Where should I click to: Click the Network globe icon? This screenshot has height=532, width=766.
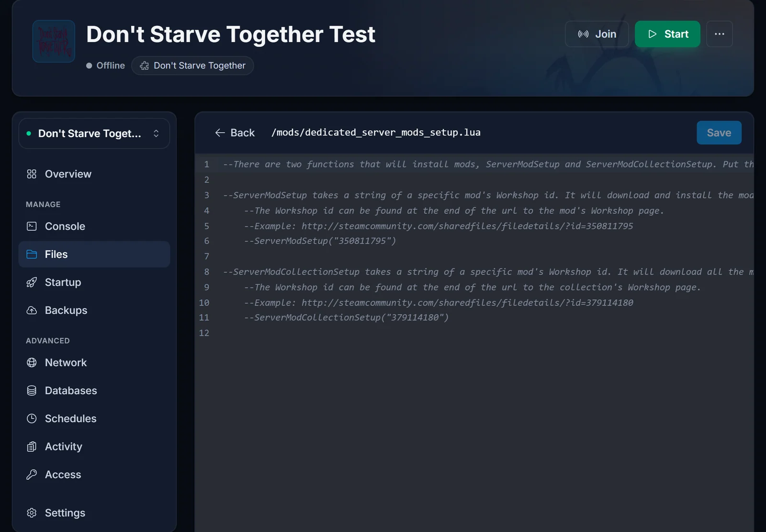click(32, 362)
